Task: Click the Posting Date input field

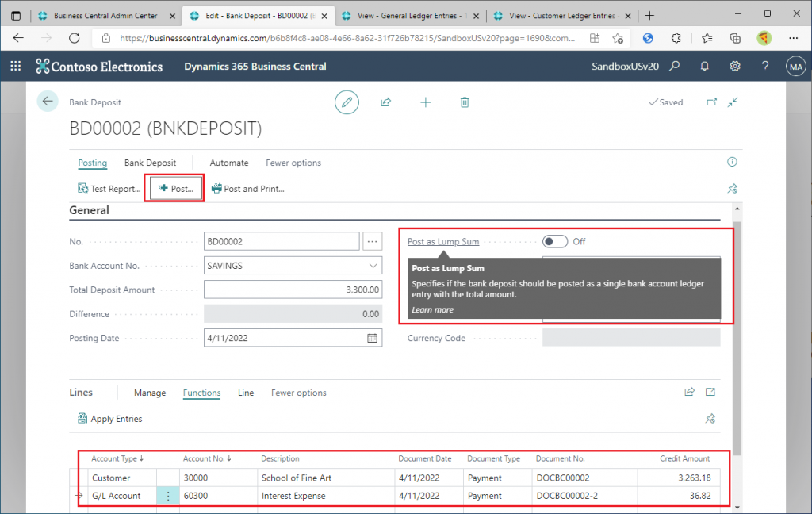Action: click(x=293, y=338)
